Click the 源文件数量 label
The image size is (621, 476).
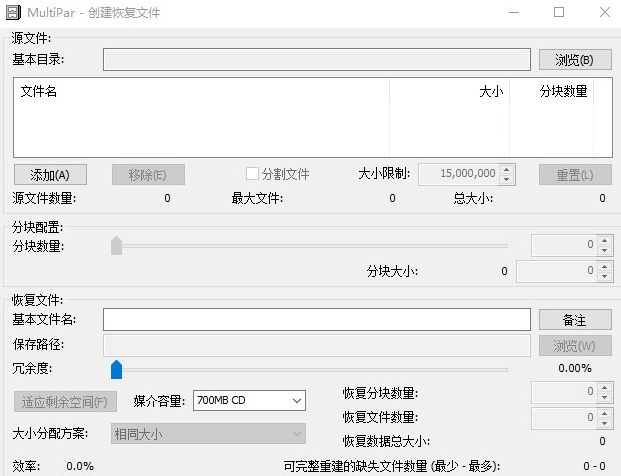coord(44,198)
